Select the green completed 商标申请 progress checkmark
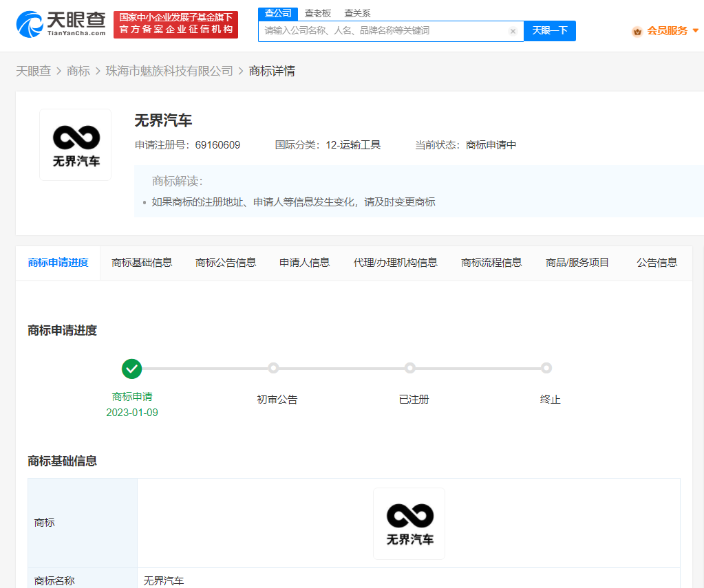The image size is (704, 588). pos(131,369)
